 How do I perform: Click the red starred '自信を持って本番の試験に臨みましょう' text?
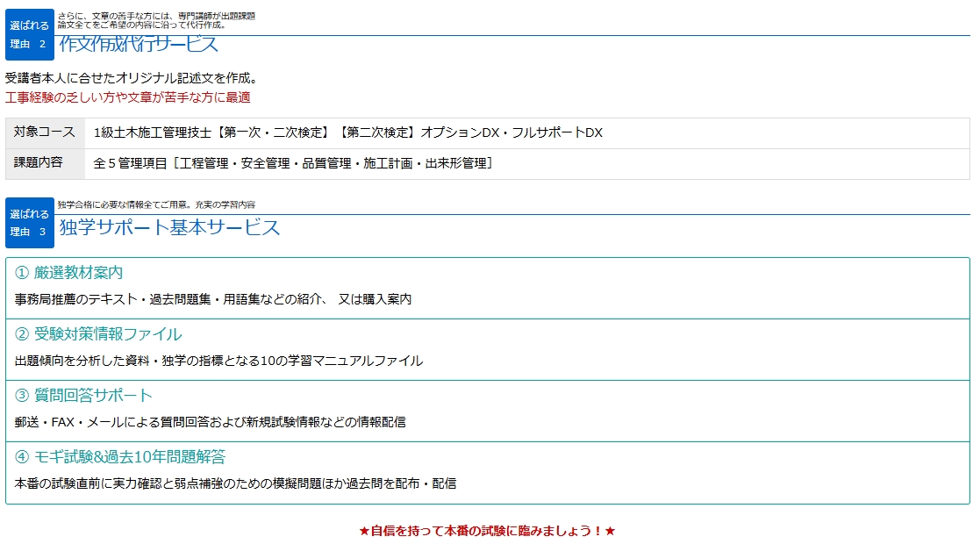click(487, 531)
